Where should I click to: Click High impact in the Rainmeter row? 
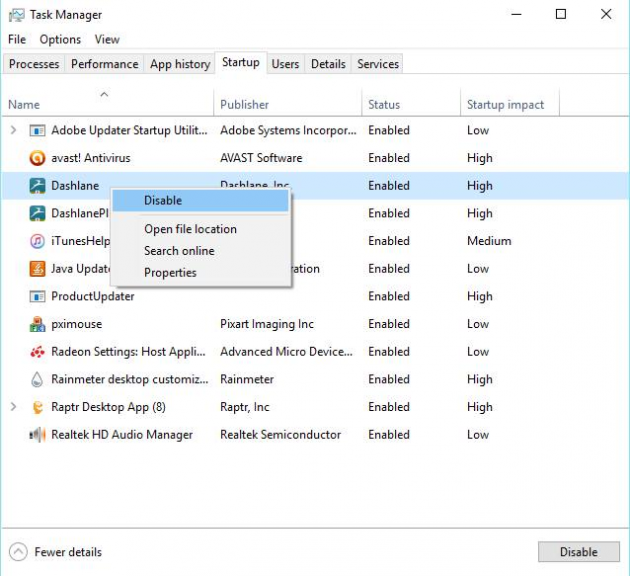(480, 380)
